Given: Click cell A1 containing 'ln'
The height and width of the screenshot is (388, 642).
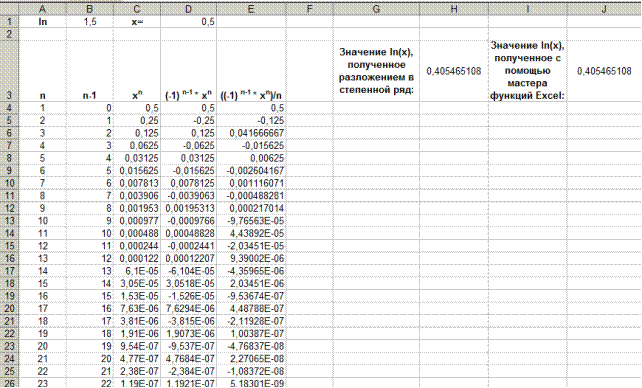Looking at the screenshot, I should 42,22.
